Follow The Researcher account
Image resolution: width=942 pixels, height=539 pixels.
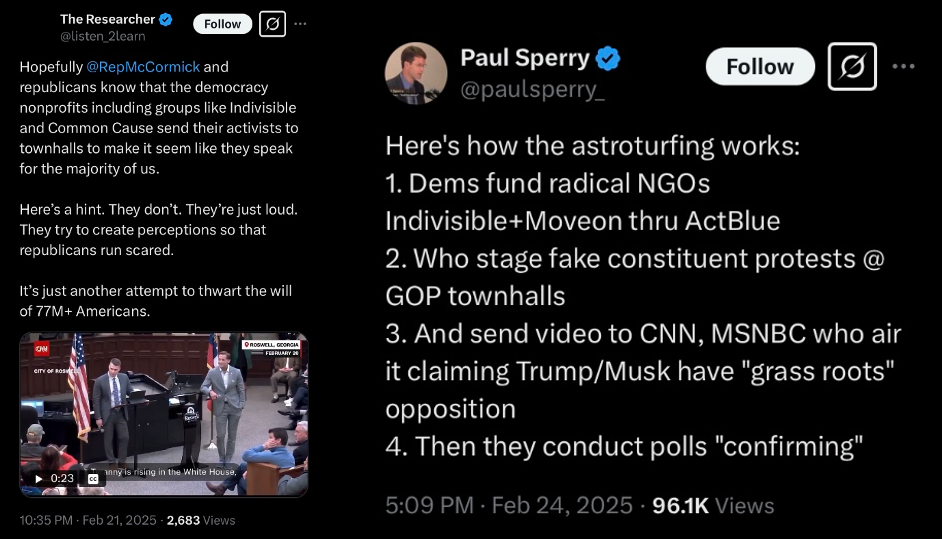pos(222,24)
